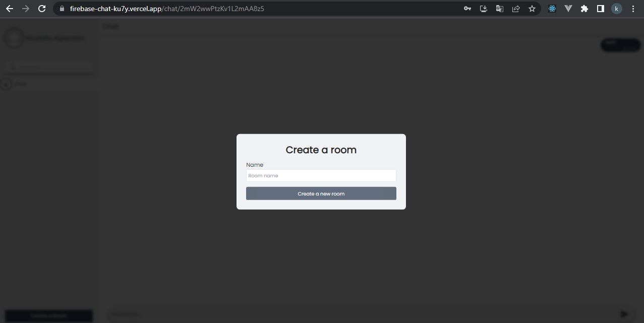The height and width of the screenshot is (323, 644).
Task: Click the Create a new room button
Action: pyautogui.click(x=321, y=193)
